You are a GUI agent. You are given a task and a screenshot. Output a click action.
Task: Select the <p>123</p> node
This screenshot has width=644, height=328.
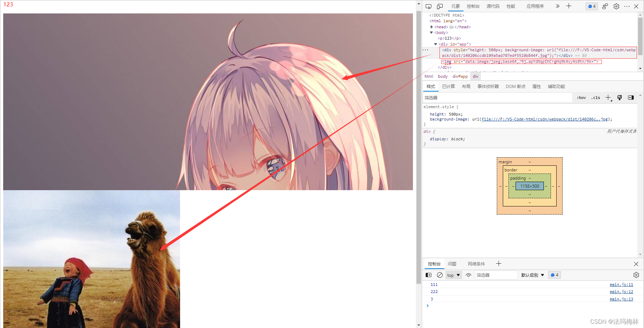pyautogui.click(x=449, y=38)
